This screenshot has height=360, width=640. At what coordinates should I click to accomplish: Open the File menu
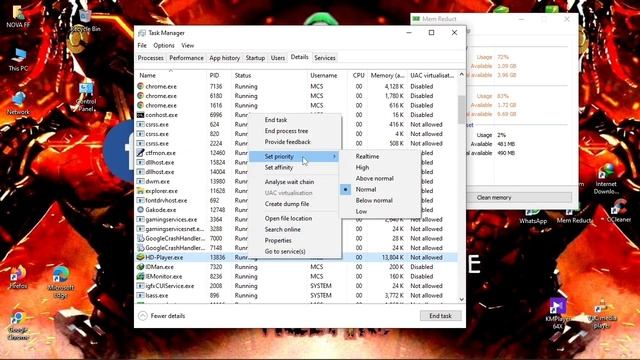tap(142, 45)
